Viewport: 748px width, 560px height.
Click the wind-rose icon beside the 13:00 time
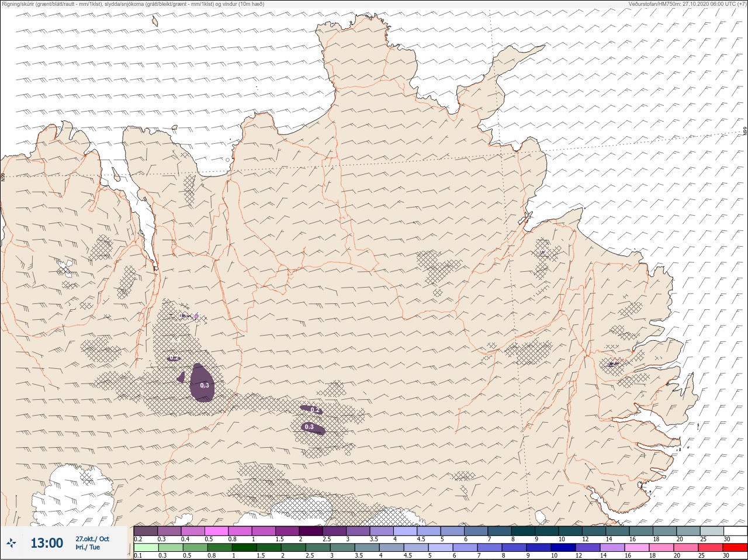tap(12, 543)
